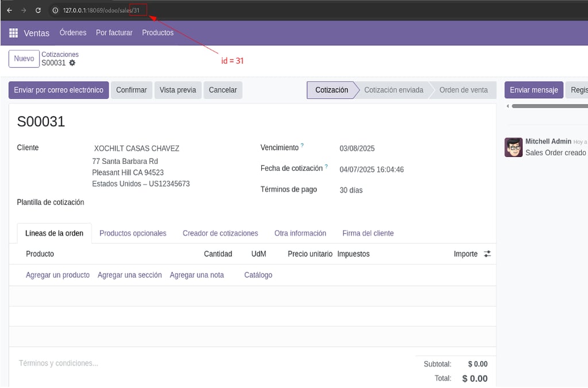Switch to Productos opcionales tab
Viewport: 588px width, 388px height.
(x=133, y=233)
